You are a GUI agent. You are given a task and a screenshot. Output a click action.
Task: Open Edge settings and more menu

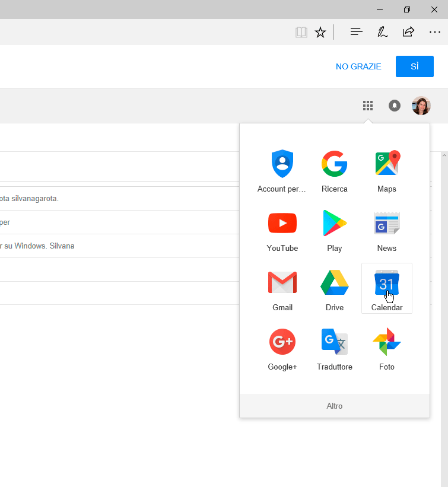coord(434,31)
